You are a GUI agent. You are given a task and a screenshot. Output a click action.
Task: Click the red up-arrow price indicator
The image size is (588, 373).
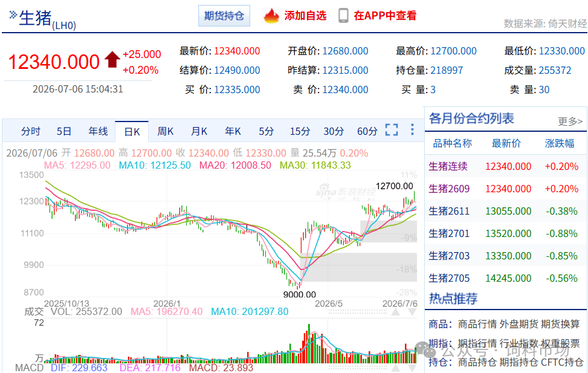pos(112,60)
